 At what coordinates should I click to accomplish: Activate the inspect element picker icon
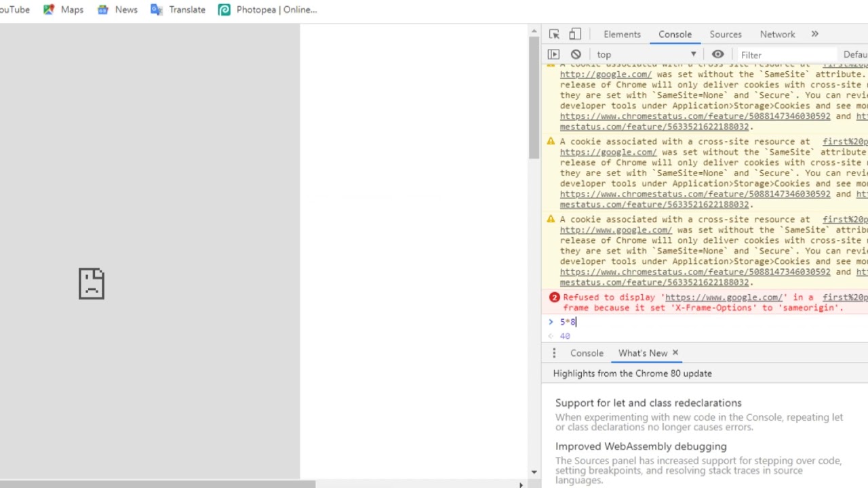[x=554, y=34]
